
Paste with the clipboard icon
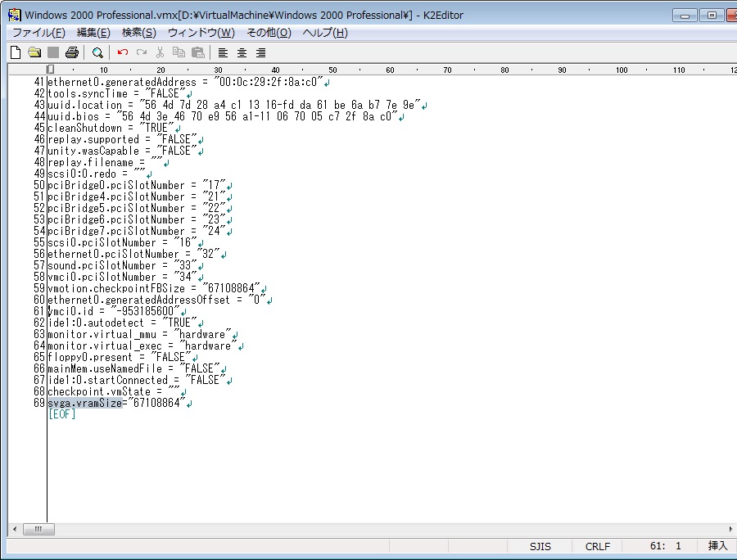tap(198, 52)
